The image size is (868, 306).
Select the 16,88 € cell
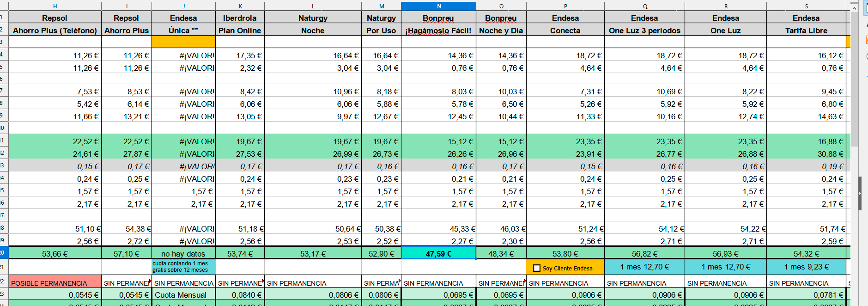(x=807, y=141)
